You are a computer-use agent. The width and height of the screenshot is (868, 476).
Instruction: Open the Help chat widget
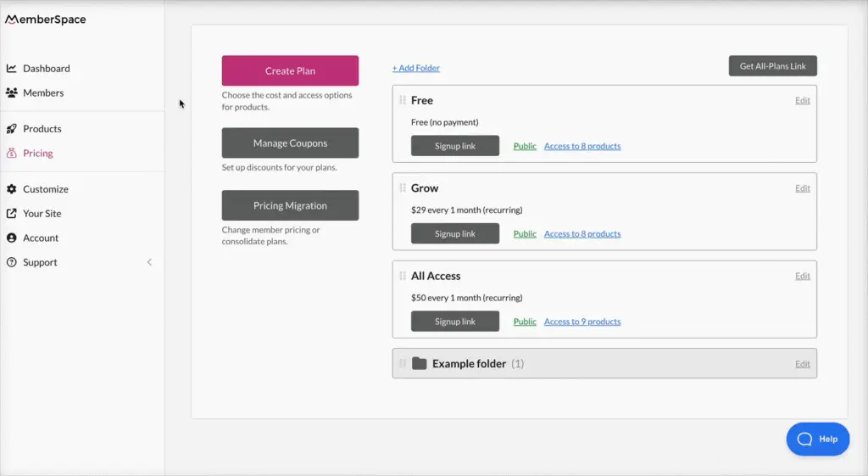pos(817,439)
